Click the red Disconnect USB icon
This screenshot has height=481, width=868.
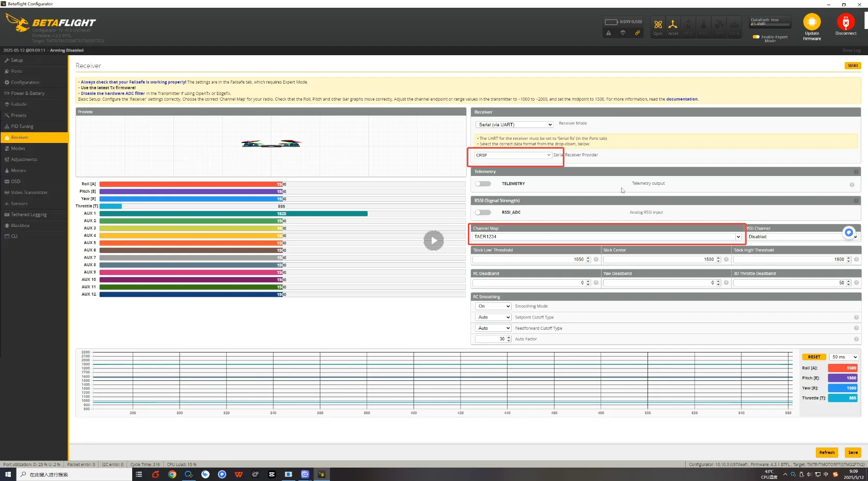[846, 22]
